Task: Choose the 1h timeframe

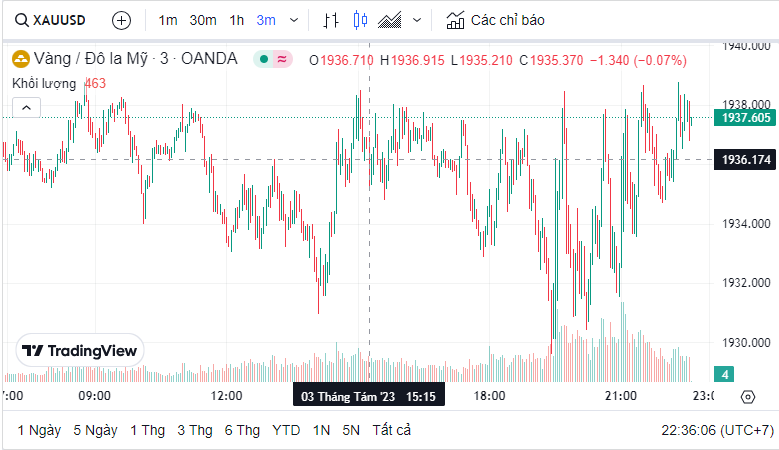Action: tap(237, 20)
